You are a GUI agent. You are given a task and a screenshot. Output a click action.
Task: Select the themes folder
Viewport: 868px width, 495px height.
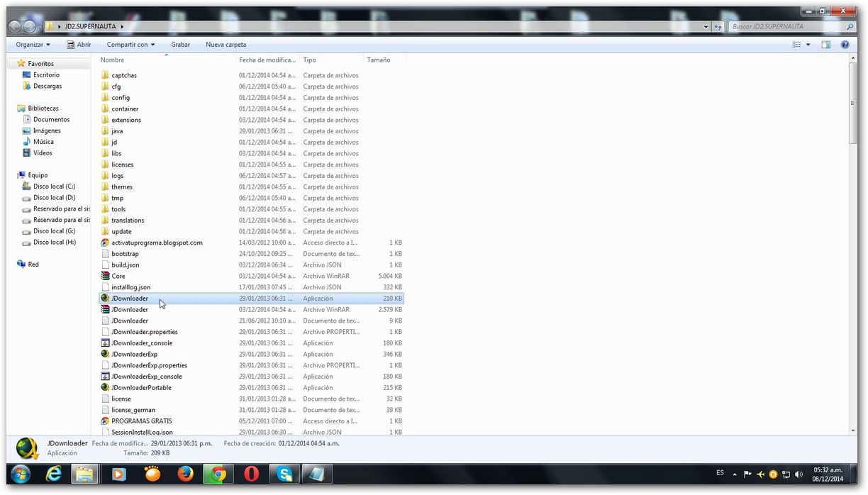252,187
